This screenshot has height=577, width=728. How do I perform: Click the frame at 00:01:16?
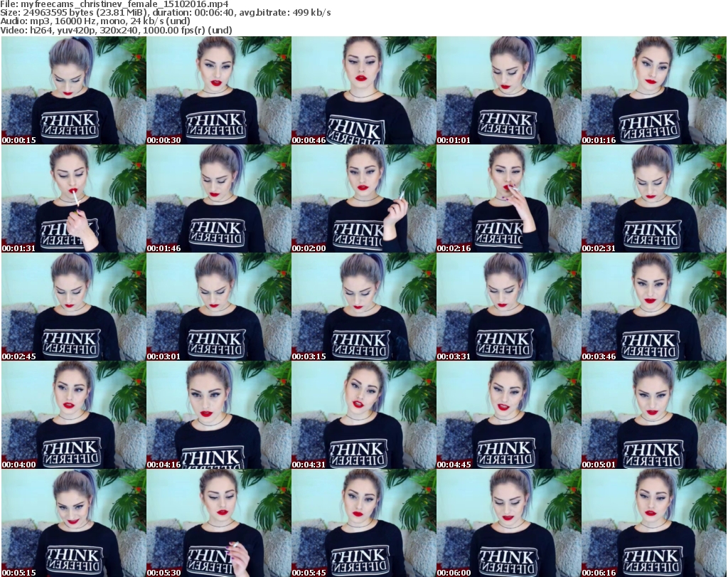[653, 90]
